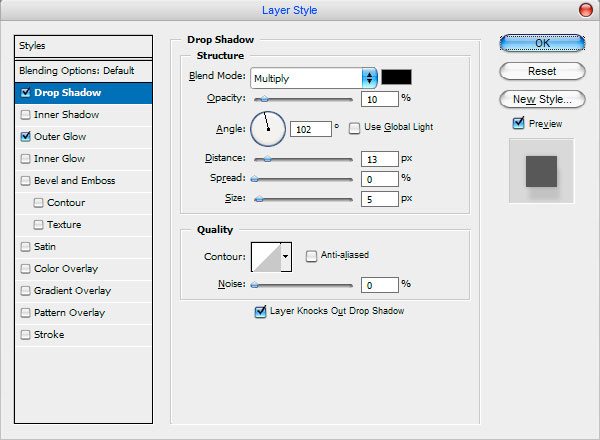600x440 pixels.
Task: Open the Contour picker dropdown arrow
Action: pos(286,257)
